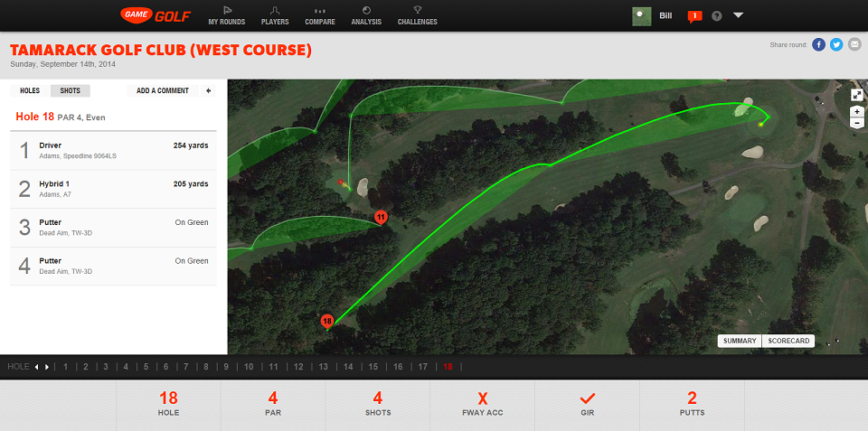Click the Game Golf logo
Screen dimensions: 868x431
156,15
